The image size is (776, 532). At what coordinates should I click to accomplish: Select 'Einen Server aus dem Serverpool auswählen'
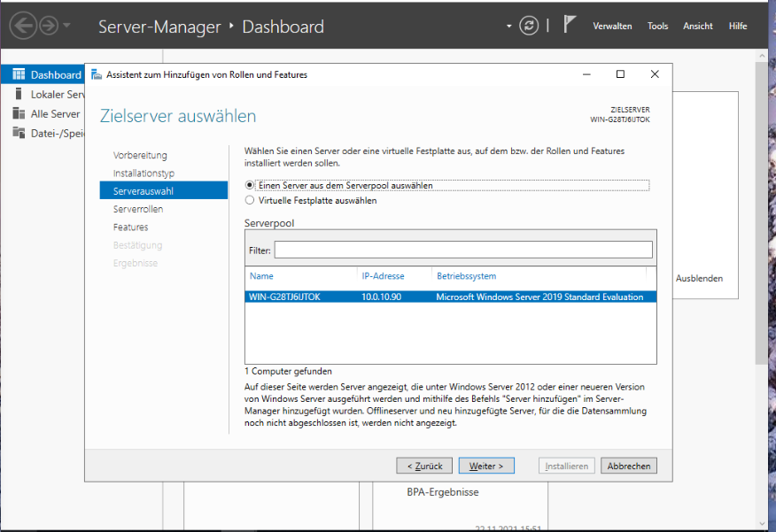tap(250, 186)
